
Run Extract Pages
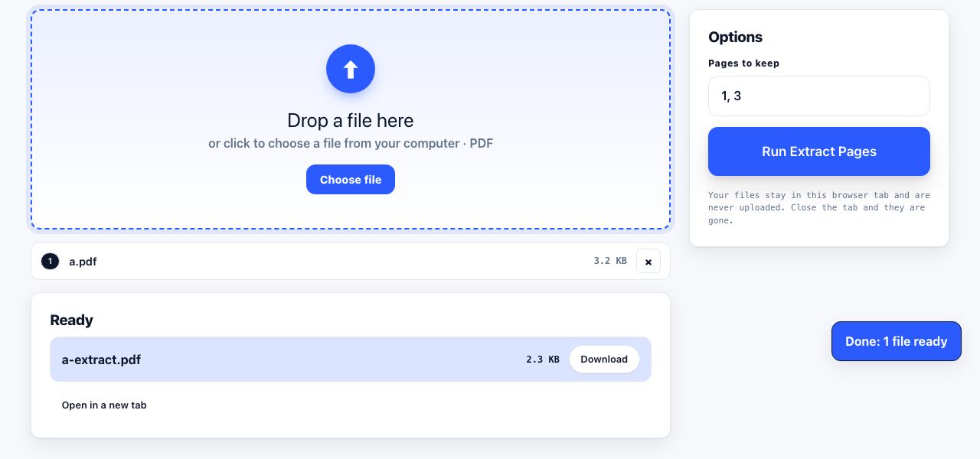point(819,151)
